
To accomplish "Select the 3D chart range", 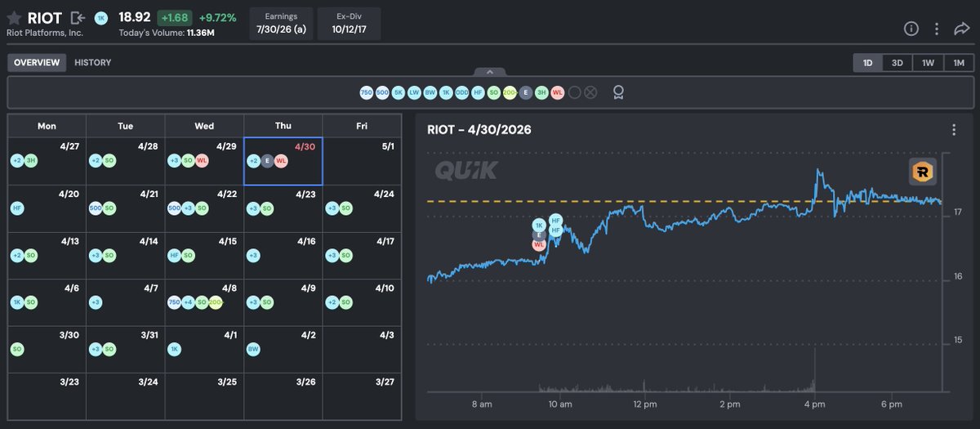I will 897,63.
